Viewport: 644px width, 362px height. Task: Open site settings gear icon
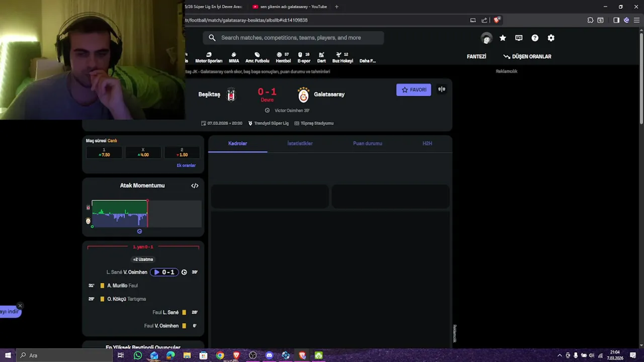(x=551, y=38)
